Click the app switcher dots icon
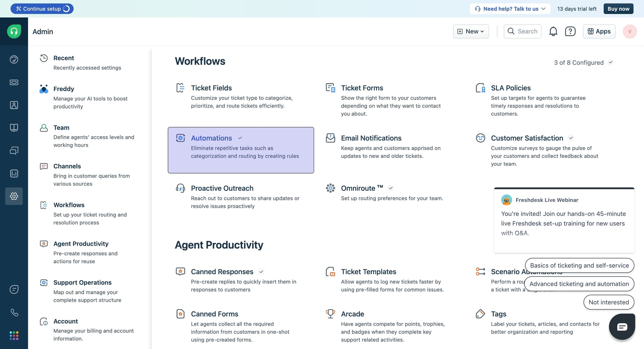The image size is (644, 349). [x=14, y=335]
